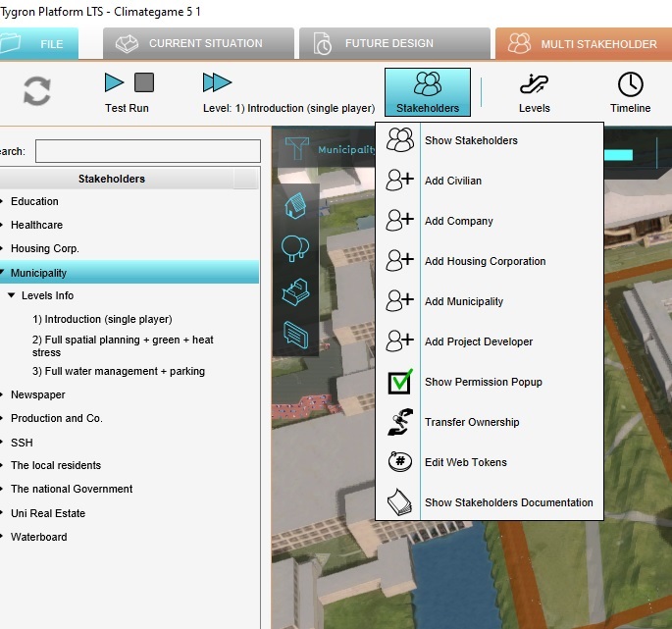Screen dimensions: 672x629
Task: Click the refresh arrows icon
Action: coord(37,91)
